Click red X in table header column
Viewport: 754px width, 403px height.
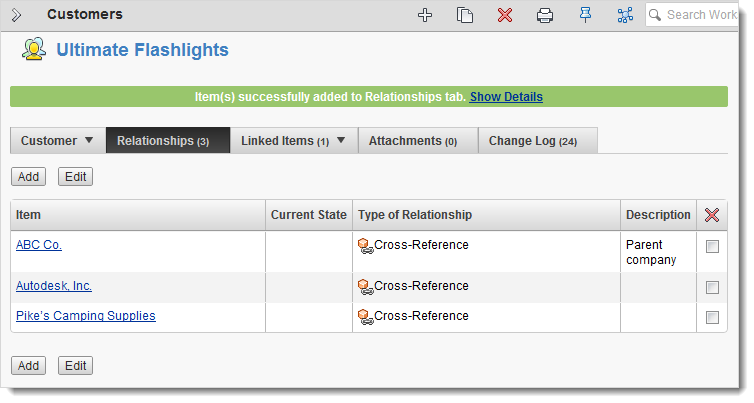712,215
